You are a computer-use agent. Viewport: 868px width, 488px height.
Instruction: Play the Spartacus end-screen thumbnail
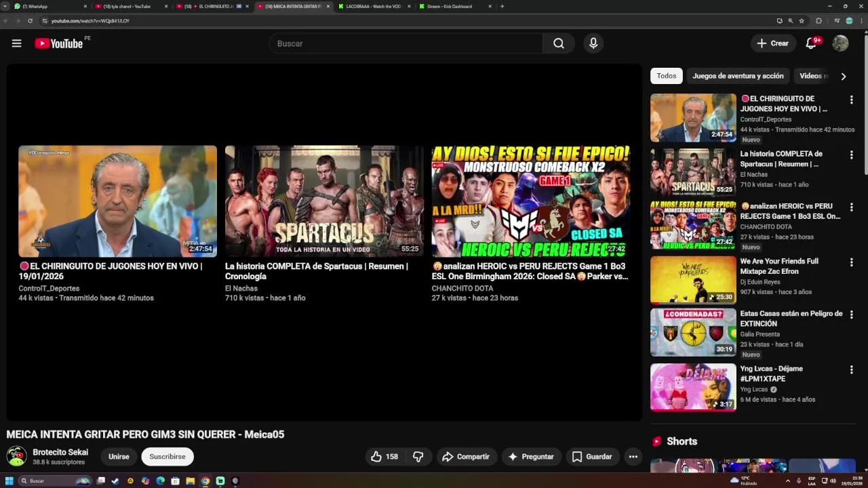[324, 201]
